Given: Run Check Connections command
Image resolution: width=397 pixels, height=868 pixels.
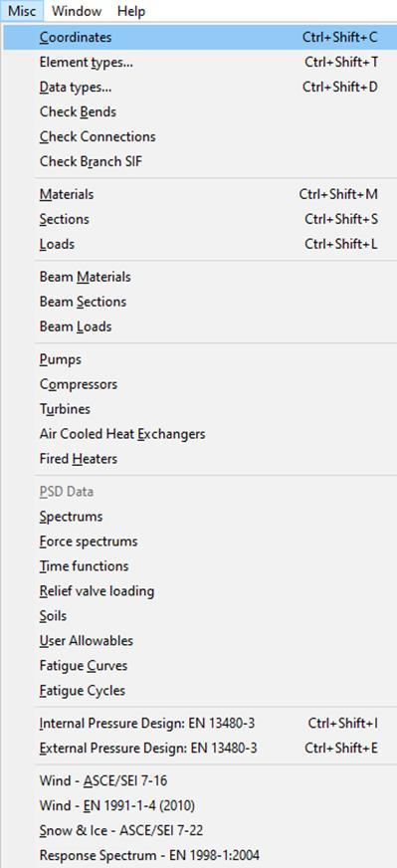Looking at the screenshot, I should pos(200,136).
